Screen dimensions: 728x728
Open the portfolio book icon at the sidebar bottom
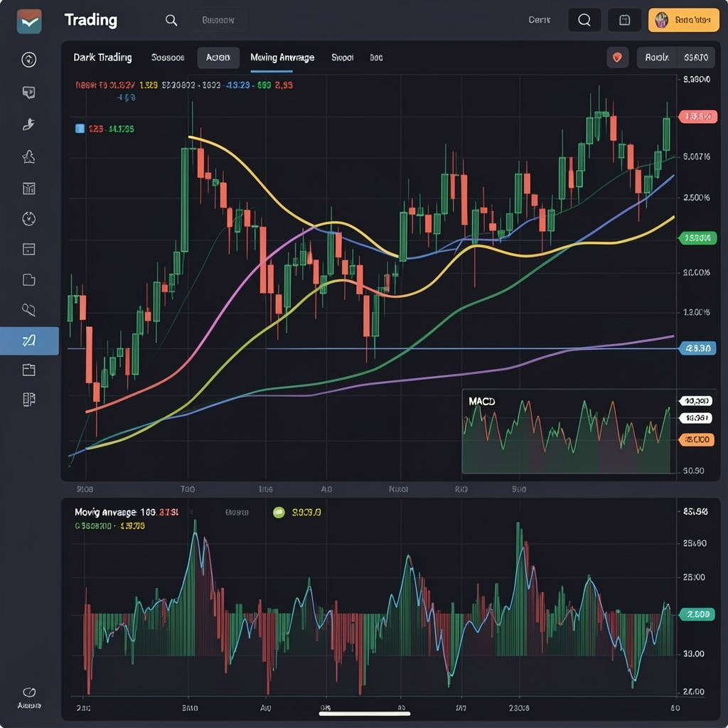[28, 399]
